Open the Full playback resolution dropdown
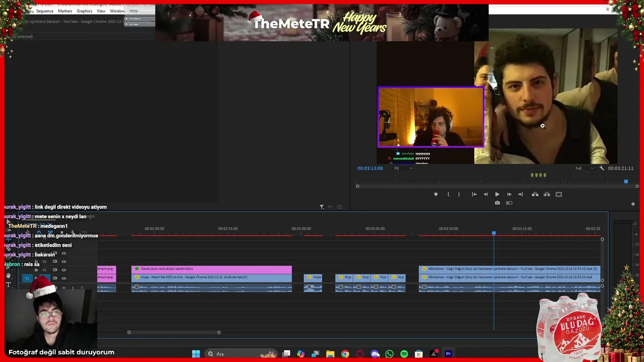 pyautogui.click(x=584, y=168)
